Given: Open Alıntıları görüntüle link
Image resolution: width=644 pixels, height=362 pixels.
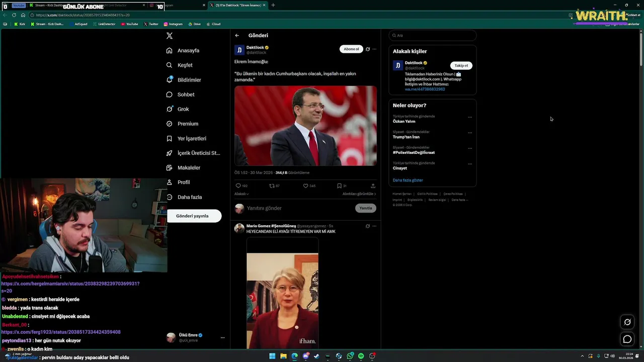Looking at the screenshot, I should tap(359, 194).
